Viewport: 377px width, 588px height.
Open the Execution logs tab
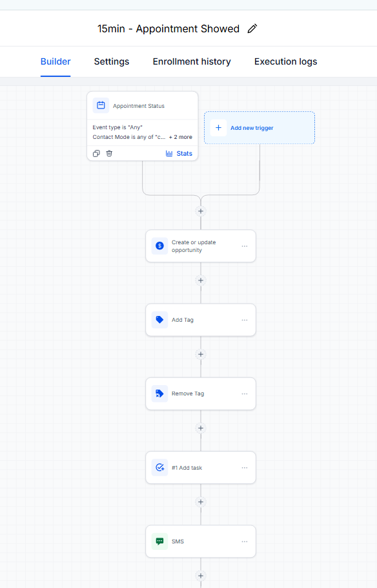coord(285,61)
